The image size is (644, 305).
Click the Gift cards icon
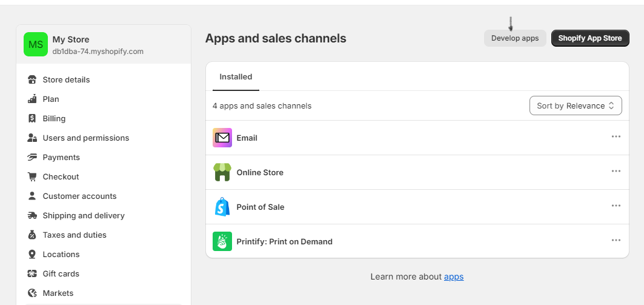[x=32, y=273]
